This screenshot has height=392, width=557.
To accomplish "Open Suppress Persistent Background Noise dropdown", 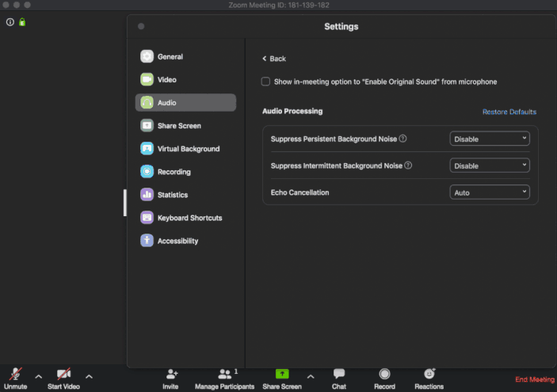I will 490,139.
